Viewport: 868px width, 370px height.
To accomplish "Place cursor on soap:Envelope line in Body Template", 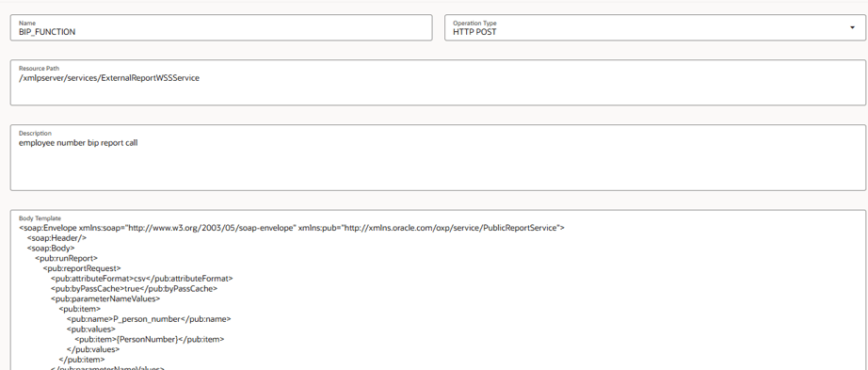I will [x=292, y=228].
